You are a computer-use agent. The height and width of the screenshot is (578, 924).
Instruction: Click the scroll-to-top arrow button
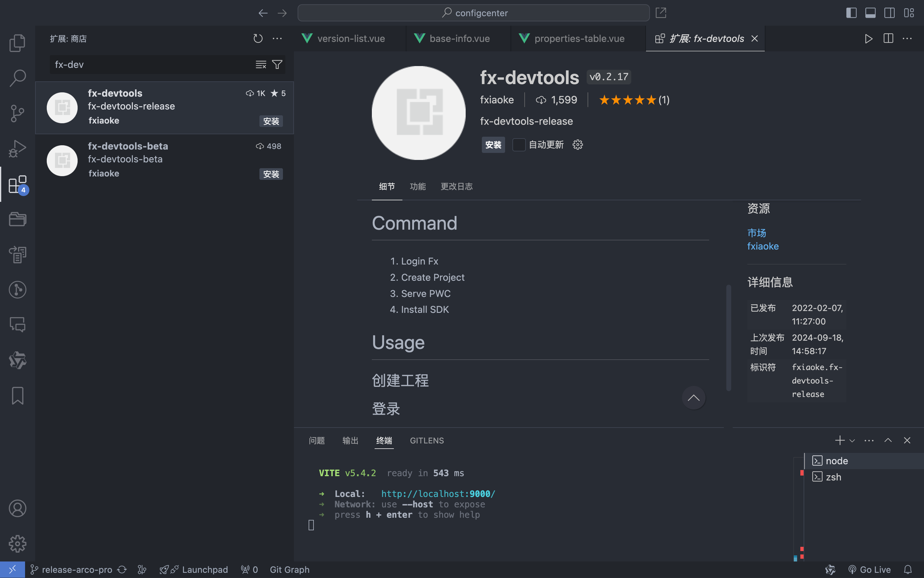(694, 398)
